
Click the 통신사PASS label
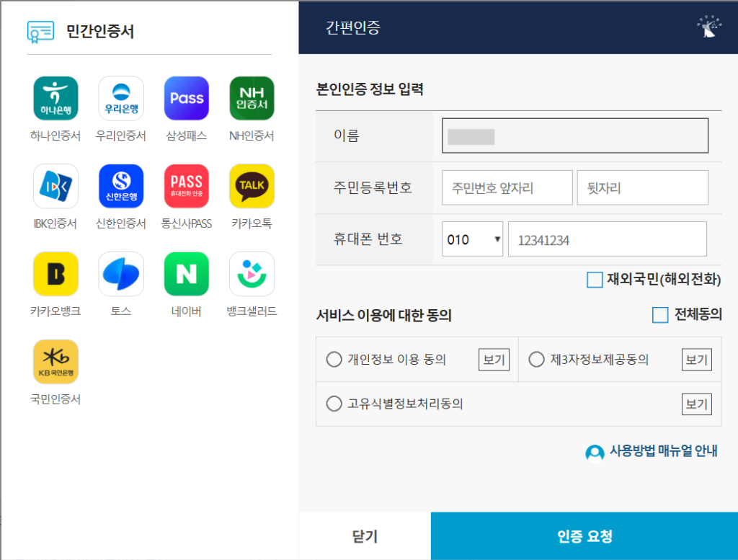[187, 223]
